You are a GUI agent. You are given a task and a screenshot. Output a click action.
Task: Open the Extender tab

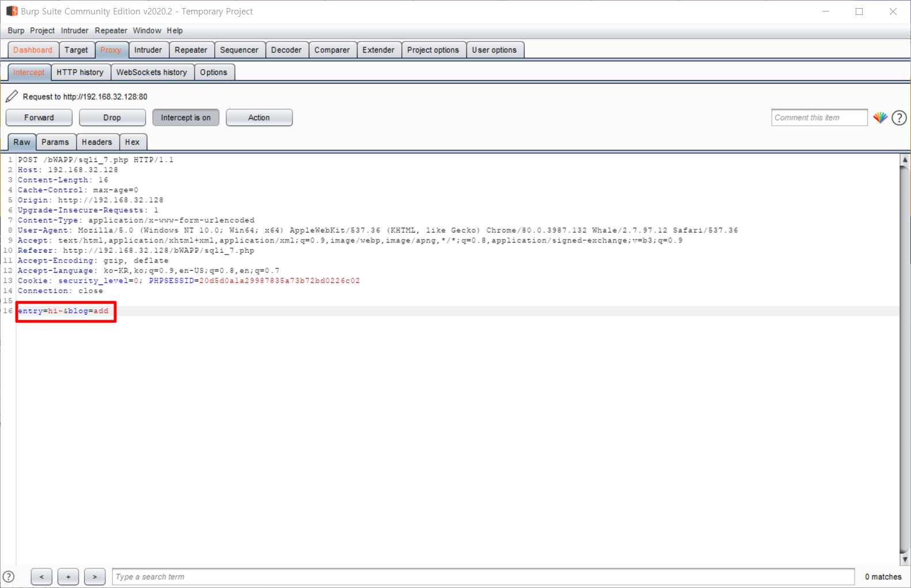(x=378, y=50)
